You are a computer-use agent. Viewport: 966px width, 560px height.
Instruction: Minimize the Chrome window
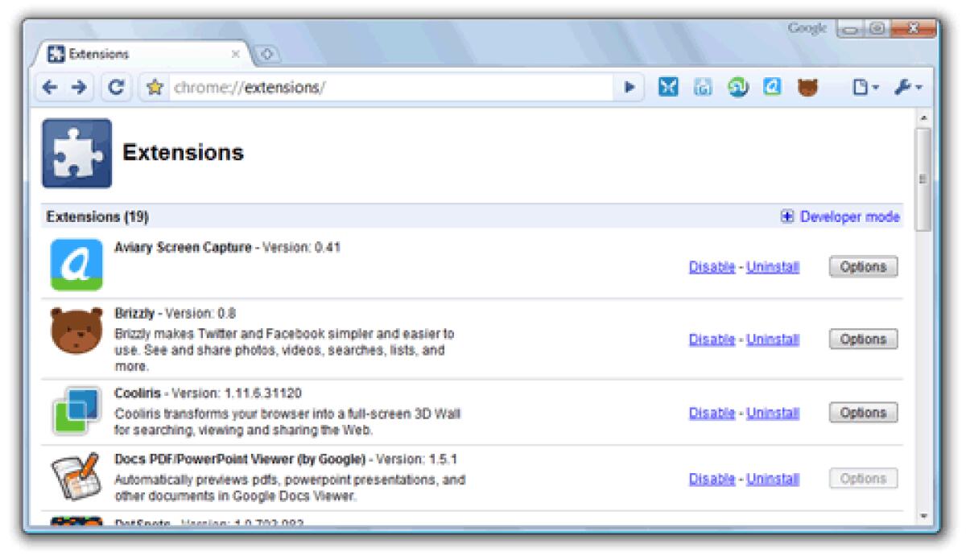(x=851, y=30)
